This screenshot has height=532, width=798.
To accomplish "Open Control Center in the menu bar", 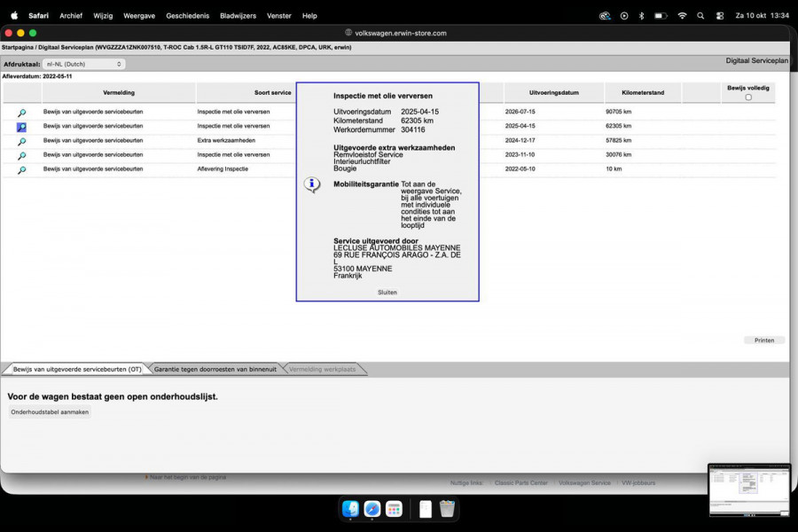I will (720, 16).
